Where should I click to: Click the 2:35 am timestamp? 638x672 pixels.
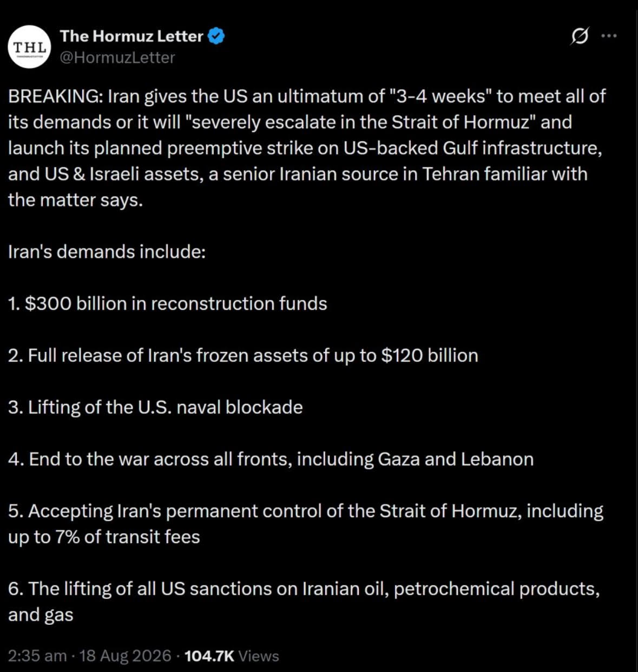(x=37, y=656)
